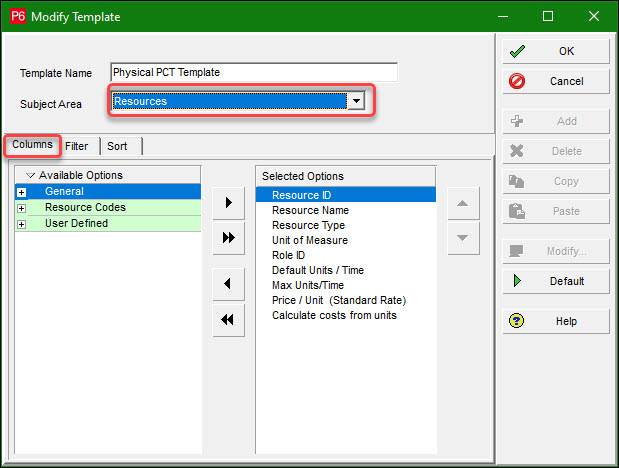The image size is (619, 468).
Task: Click the Modify... button
Action: click(556, 251)
